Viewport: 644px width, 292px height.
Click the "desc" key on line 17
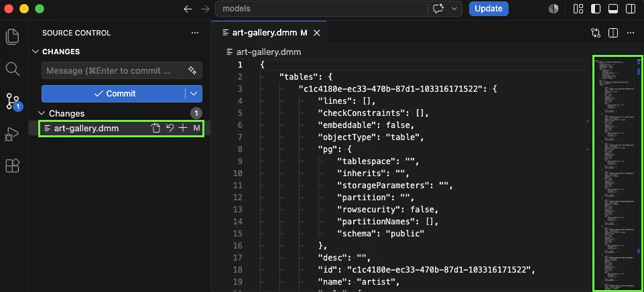click(334, 258)
